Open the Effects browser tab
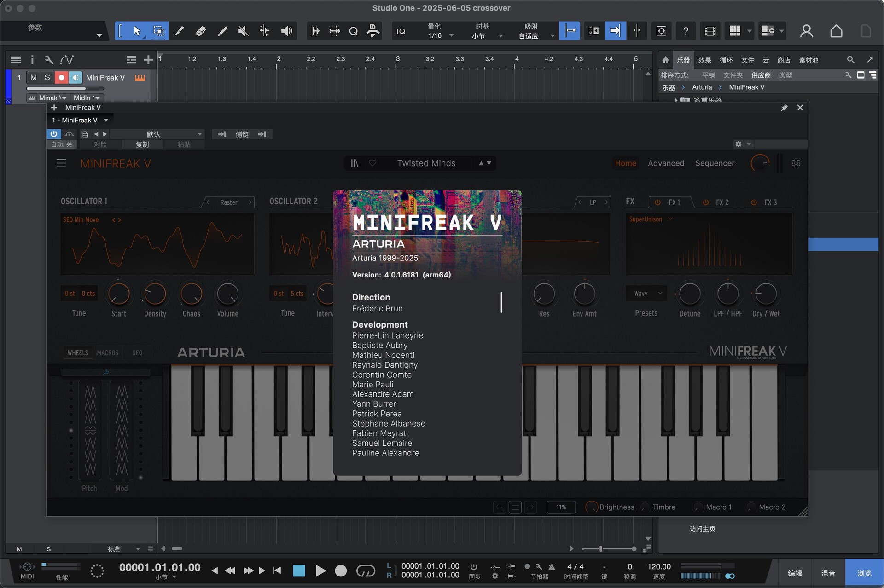The height and width of the screenshot is (588, 884). coord(704,60)
